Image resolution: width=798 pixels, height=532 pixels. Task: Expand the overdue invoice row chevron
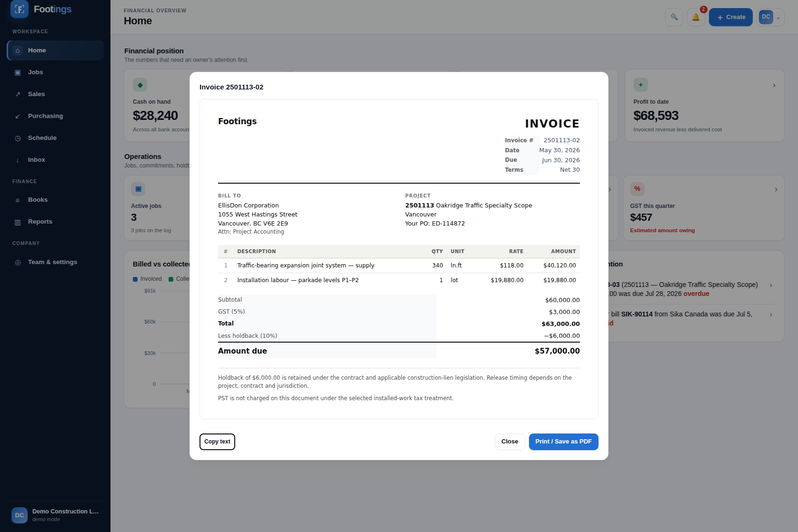(x=771, y=285)
